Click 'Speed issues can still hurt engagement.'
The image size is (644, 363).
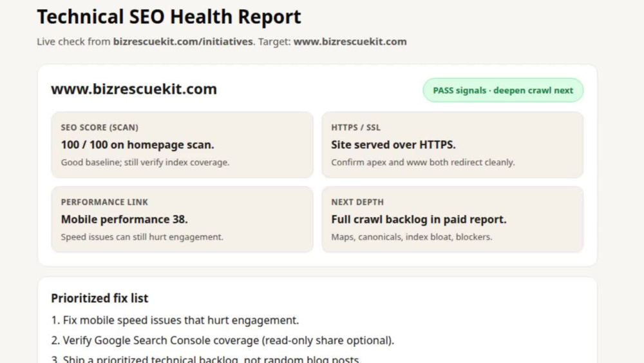point(142,237)
